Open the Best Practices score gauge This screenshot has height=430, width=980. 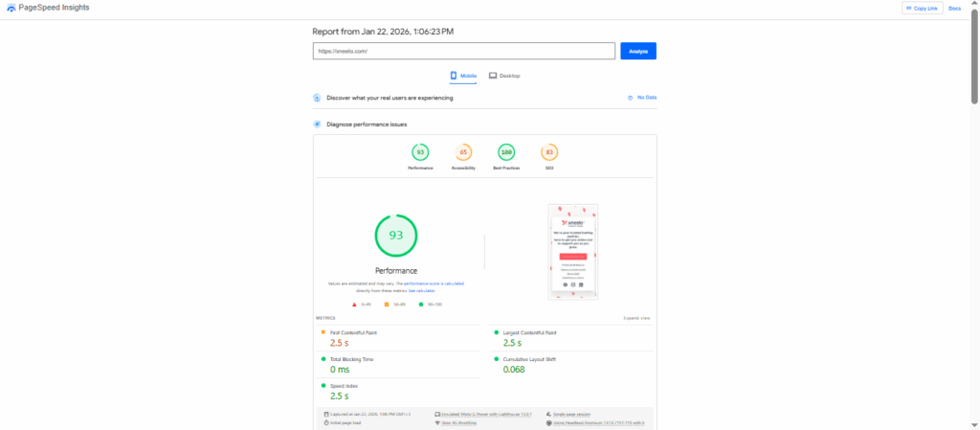(506, 152)
